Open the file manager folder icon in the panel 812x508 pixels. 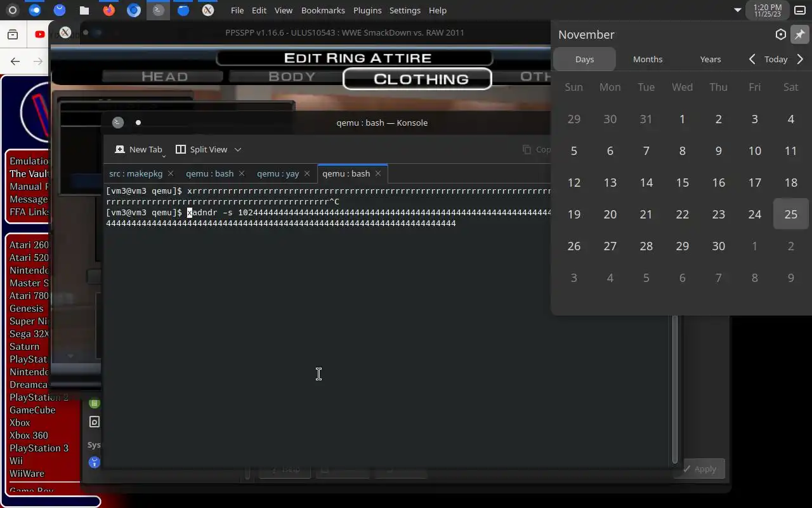point(84,10)
